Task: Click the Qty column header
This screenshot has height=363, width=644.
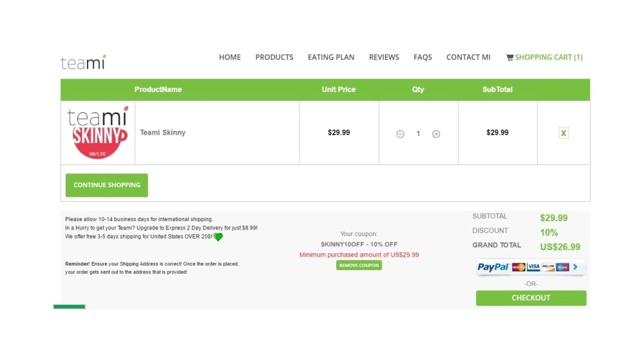Action: [x=418, y=89]
